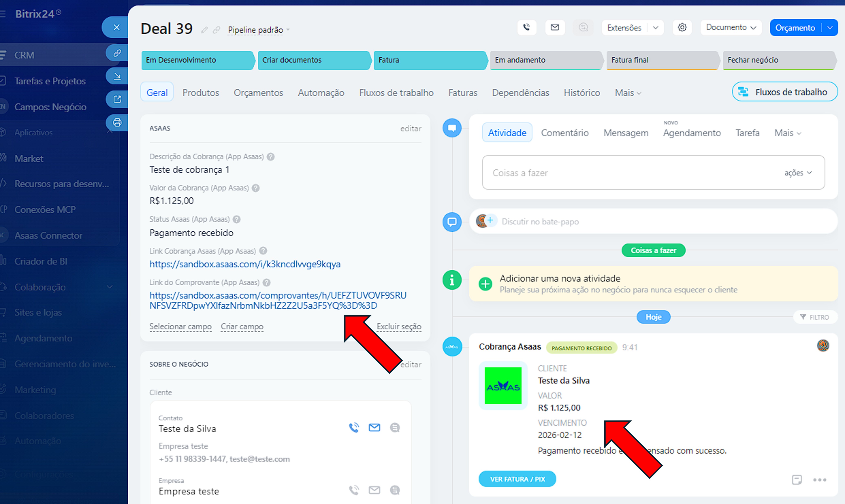Click the print icon on side panel
Image resolution: width=845 pixels, height=504 pixels.
117,123
